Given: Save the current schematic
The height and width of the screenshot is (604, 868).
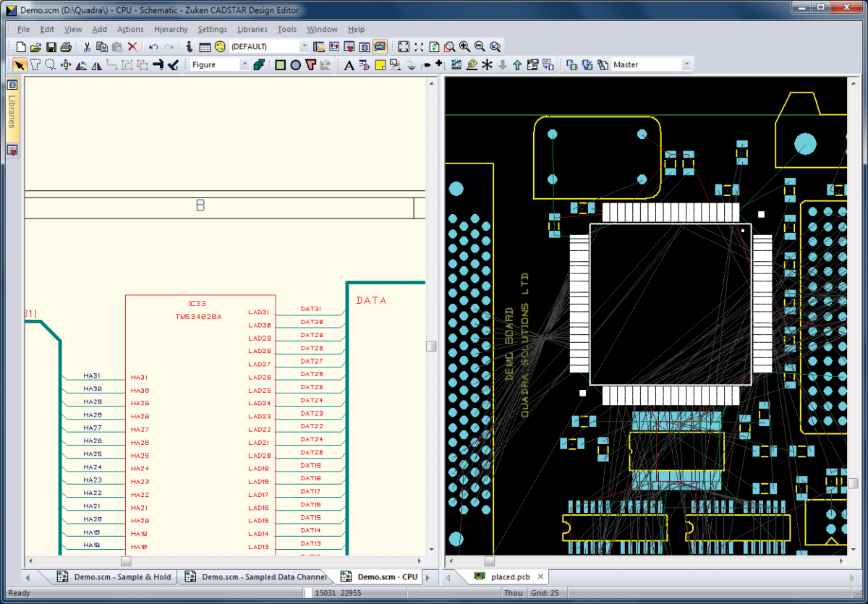Looking at the screenshot, I should pyautogui.click(x=51, y=46).
